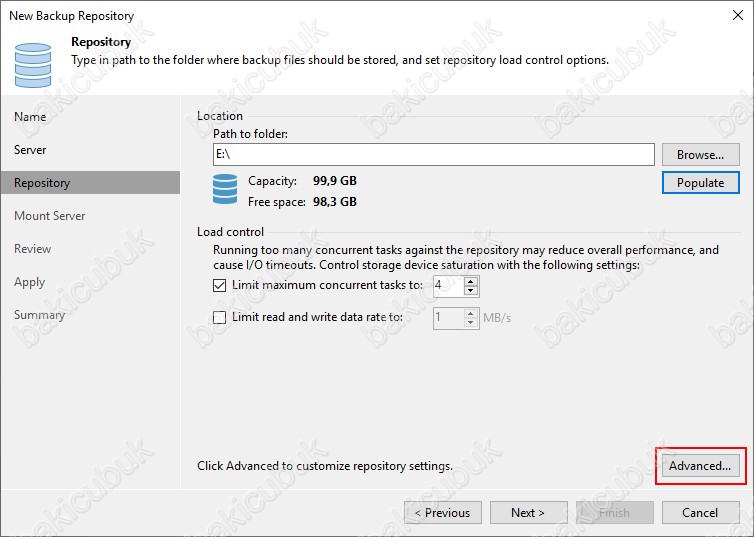Viewport: 754px width, 537px height.
Task: Close the New Backup Repository dialog
Action: (738, 15)
